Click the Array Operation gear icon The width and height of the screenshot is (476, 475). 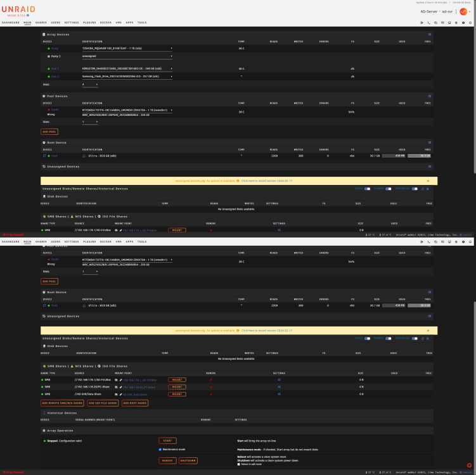point(44,431)
